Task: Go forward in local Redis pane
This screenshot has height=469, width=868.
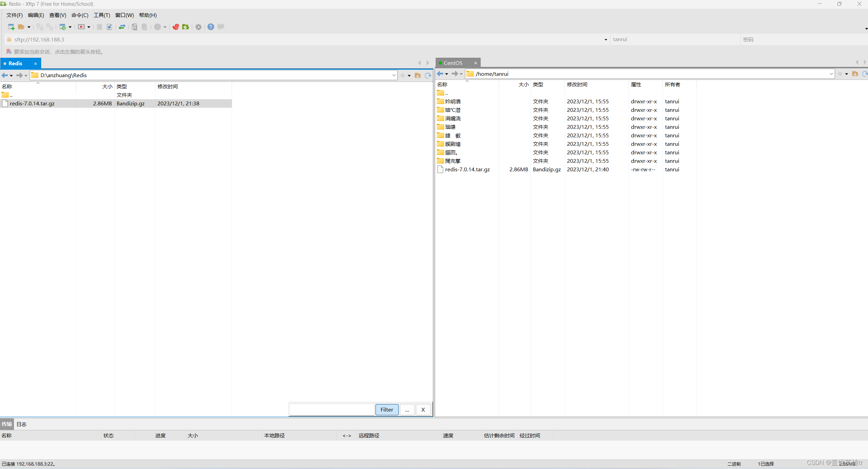Action: 19,75
